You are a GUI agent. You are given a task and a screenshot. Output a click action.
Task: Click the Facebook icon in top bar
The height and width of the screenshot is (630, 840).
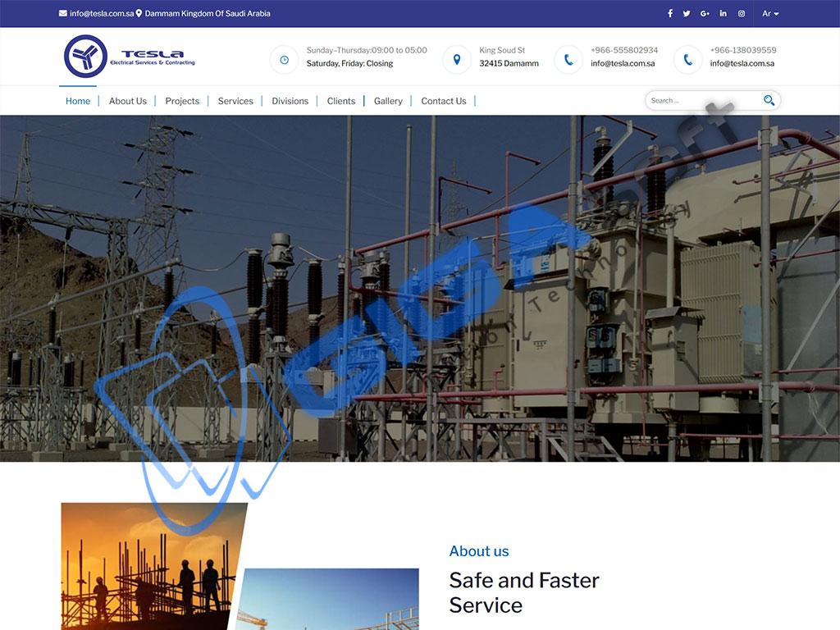pos(670,14)
